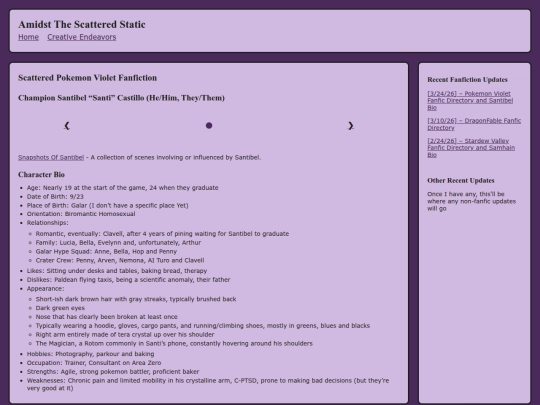540x405 pixels.
Task: Click the Scattered Pokemon Violet Fanfiction heading
Action: point(87,78)
